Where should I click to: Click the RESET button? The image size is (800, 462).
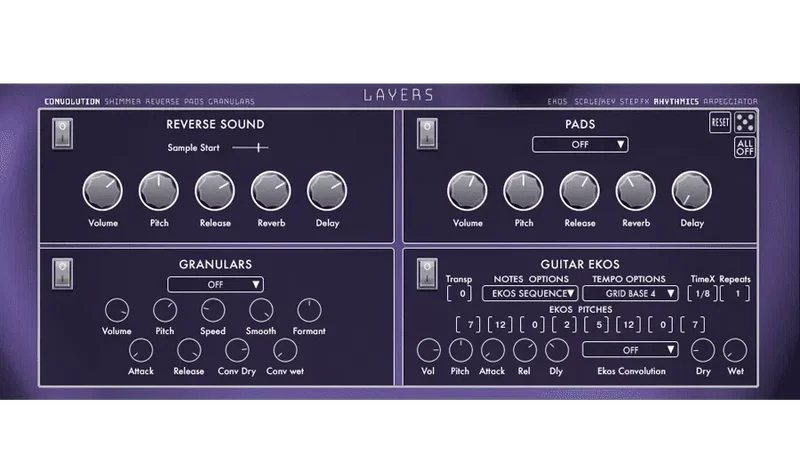click(720, 122)
